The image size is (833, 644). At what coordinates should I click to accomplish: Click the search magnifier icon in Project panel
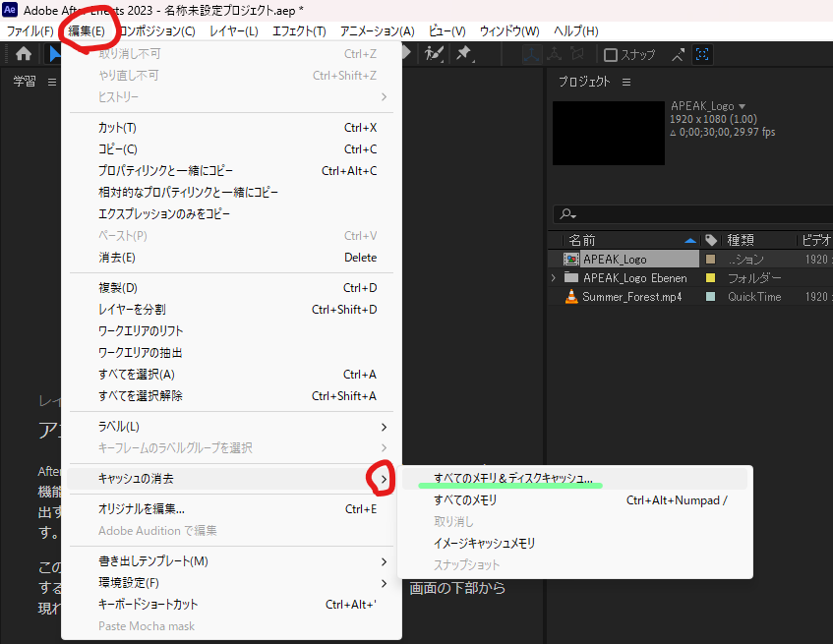click(x=567, y=214)
